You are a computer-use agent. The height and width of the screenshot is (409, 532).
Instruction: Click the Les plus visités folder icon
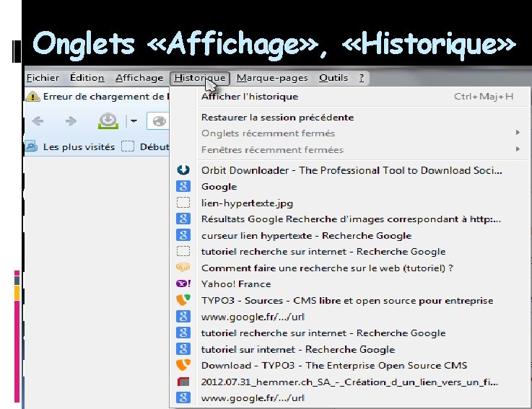pos(31,146)
